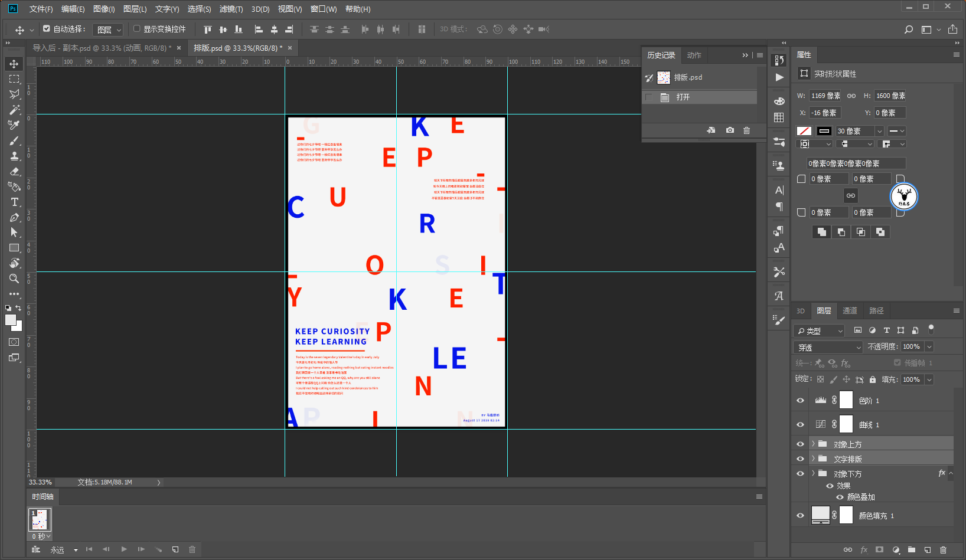Switch to the 动作 tab
The height and width of the screenshot is (560, 966).
coord(694,55)
